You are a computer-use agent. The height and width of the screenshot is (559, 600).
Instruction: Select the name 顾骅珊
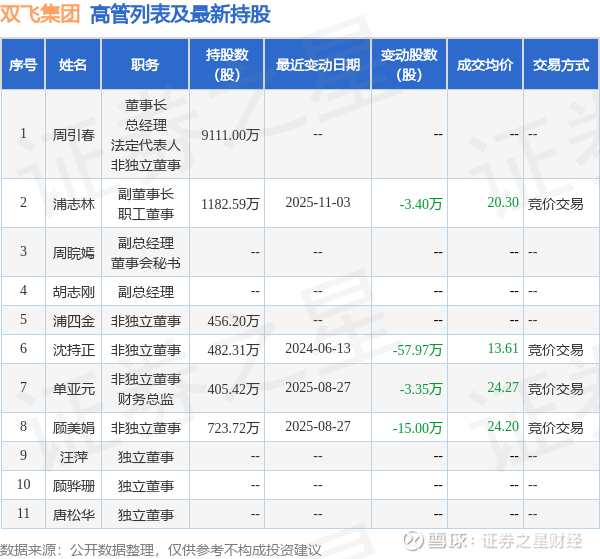click(73, 486)
